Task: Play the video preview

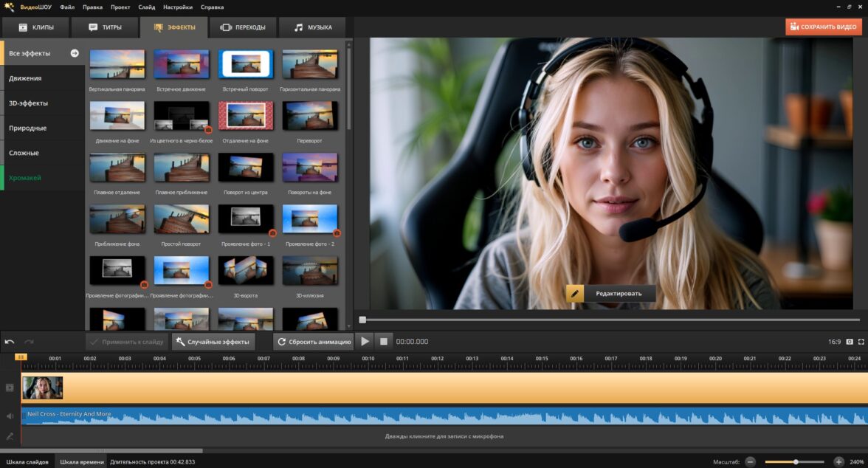Action: 365,341
